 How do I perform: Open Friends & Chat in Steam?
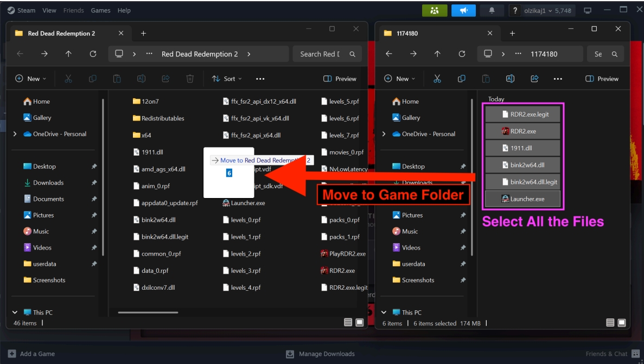[613, 354]
